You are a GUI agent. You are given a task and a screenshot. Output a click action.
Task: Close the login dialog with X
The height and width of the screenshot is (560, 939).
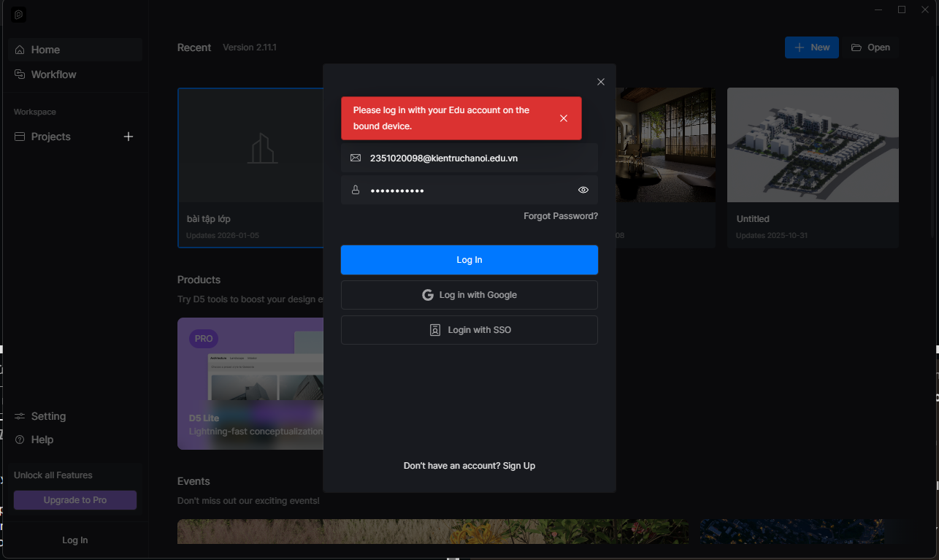coord(601,82)
